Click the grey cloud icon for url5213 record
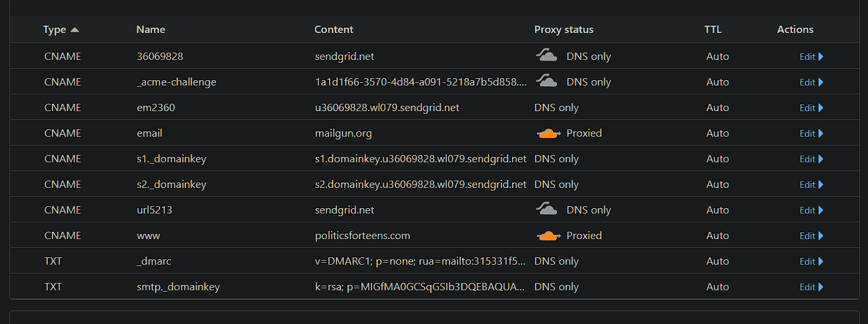868x324 pixels. tap(546, 209)
